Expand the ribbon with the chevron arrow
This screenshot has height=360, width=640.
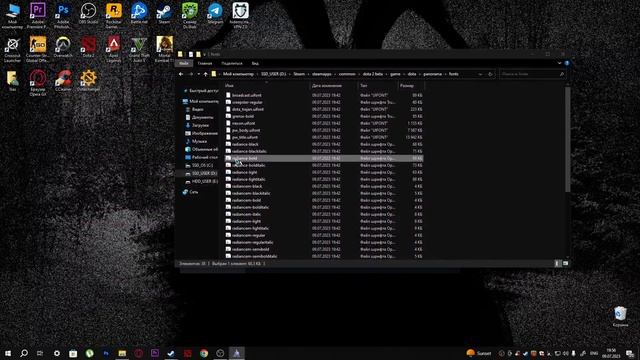tap(559, 63)
